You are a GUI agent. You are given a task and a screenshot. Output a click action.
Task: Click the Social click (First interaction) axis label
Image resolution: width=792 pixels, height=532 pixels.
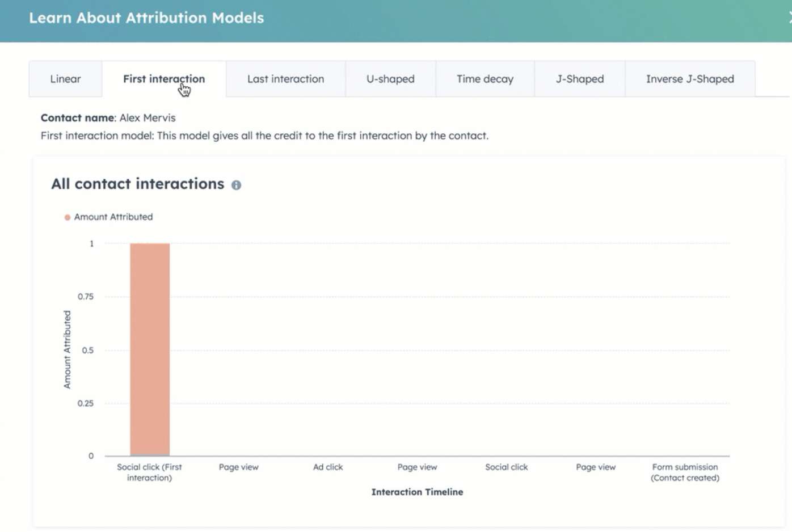click(149, 472)
